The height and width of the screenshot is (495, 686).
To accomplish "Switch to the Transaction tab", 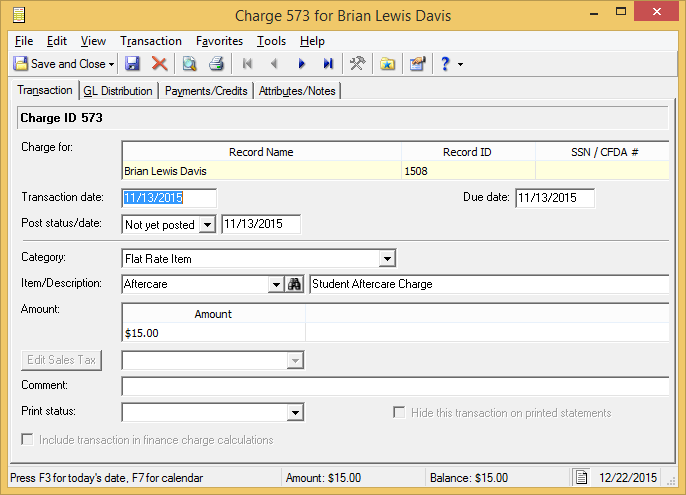I will [45, 90].
